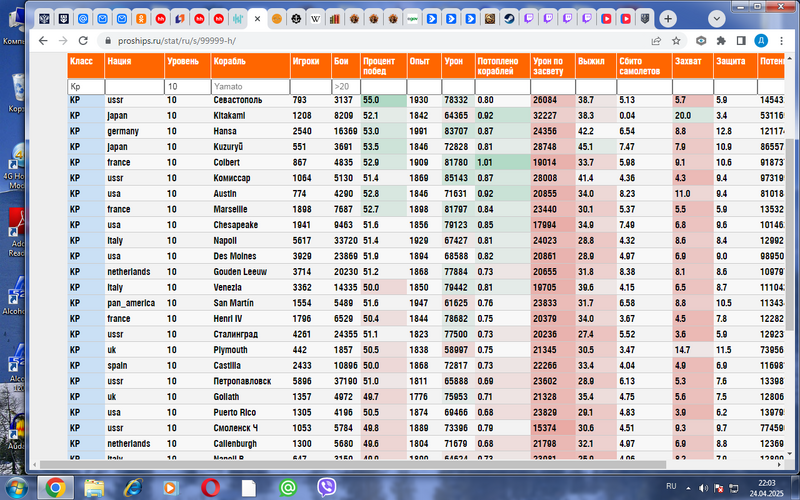This screenshot has width=800, height=500.
Task: Open Opera browser from the taskbar
Action: (211, 488)
